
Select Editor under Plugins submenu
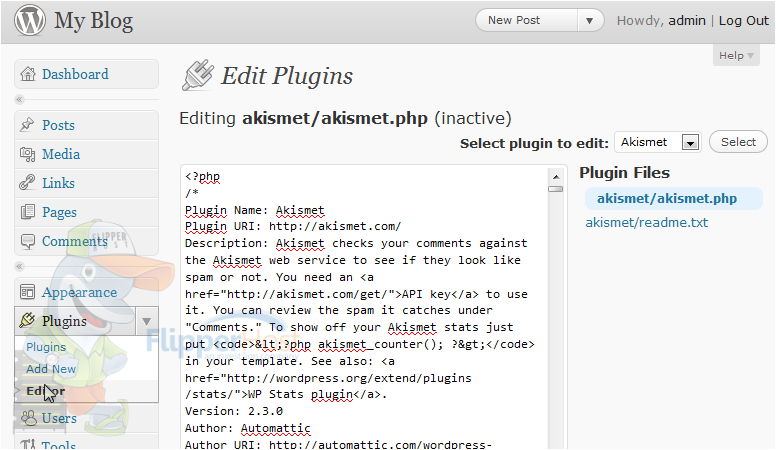pos(46,391)
